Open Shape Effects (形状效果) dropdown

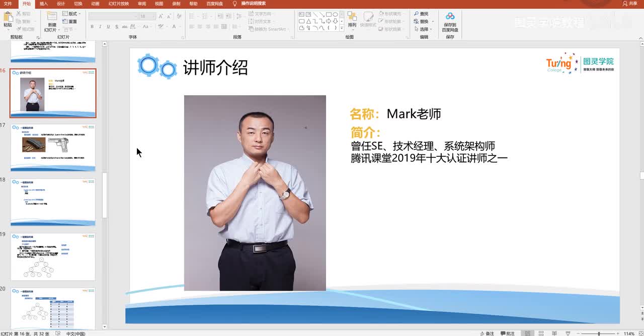tap(391, 29)
